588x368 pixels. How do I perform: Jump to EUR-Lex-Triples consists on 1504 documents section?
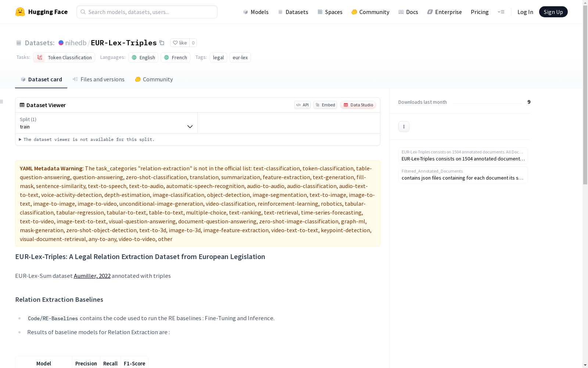(x=463, y=156)
